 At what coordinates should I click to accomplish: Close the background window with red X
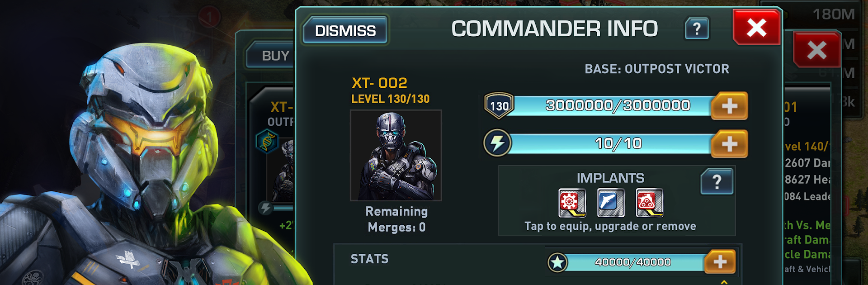[816, 50]
